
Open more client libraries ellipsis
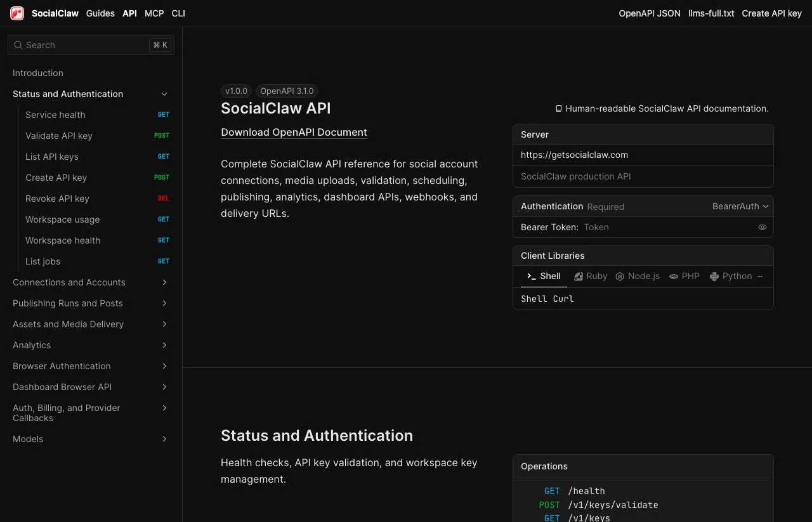coord(760,277)
